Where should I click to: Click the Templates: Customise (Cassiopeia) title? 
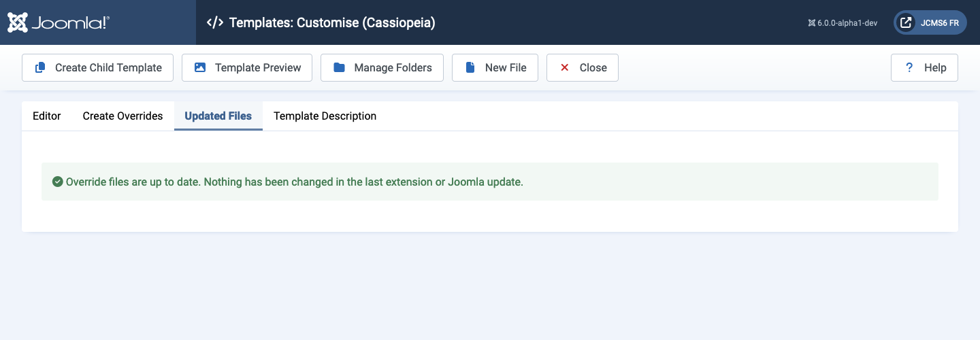click(332, 22)
